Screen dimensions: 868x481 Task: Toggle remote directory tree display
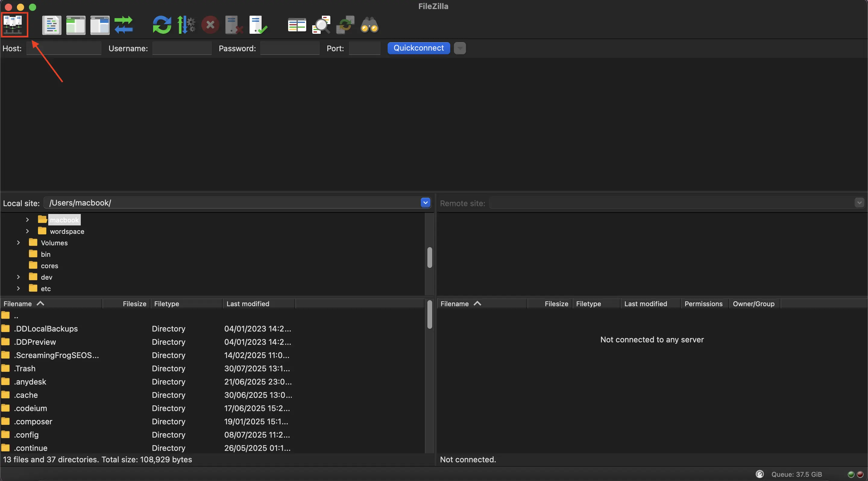pyautogui.click(x=100, y=25)
